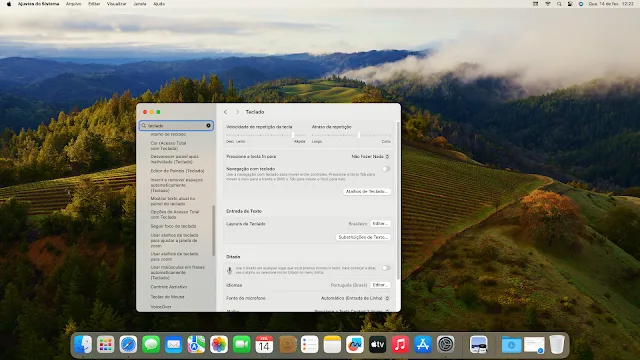Open Finder from the Dock
The image size is (640, 360).
[x=83, y=344]
